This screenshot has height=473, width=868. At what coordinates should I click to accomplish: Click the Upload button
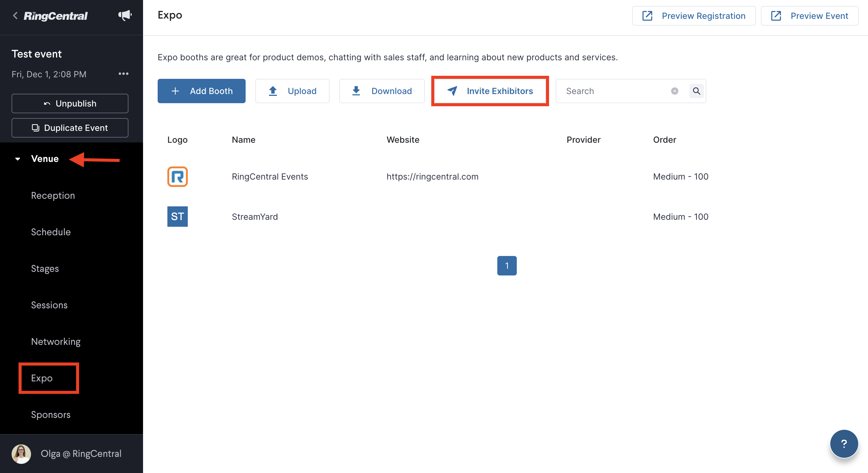292,91
